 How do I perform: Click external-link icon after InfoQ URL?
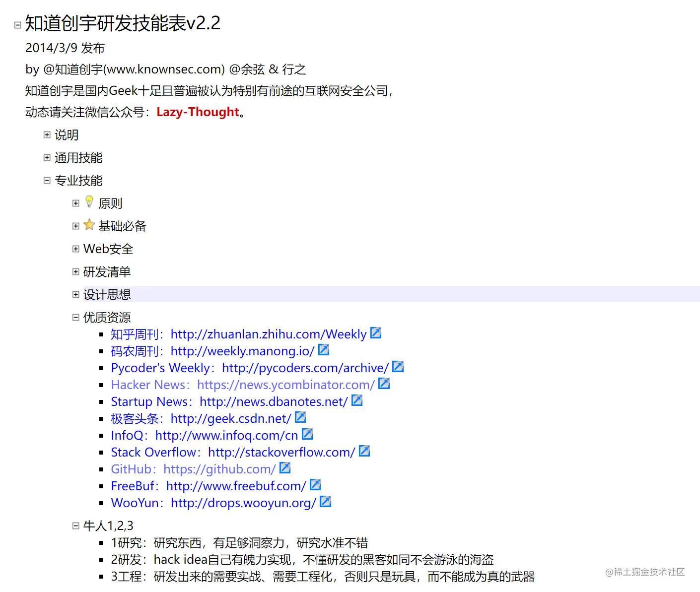point(307,434)
